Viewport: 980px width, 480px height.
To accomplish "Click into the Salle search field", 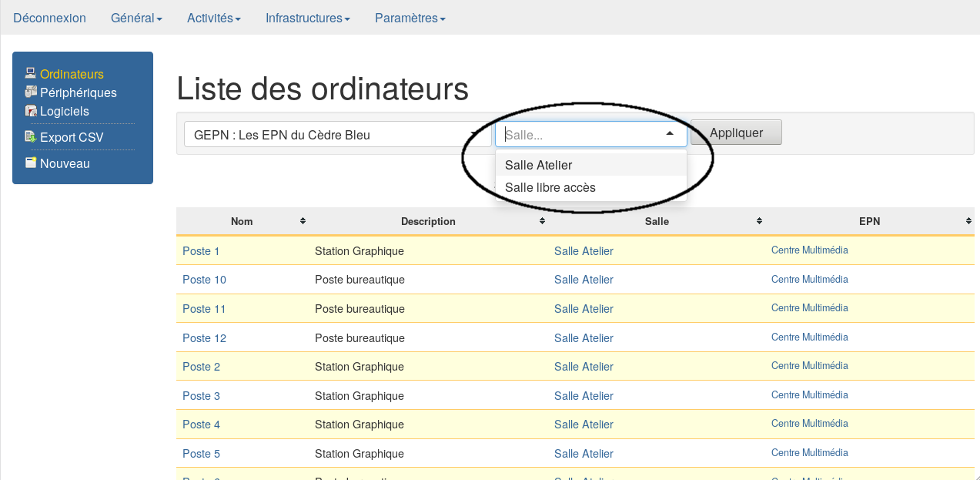I will pyautogui.click(x=577, y=135).
